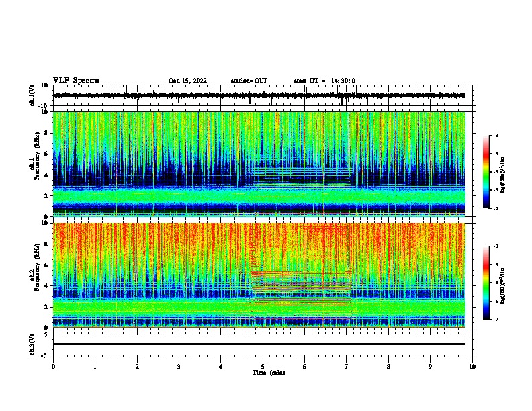Click the ch.2 spectrogram color scale bar
Viewport: 532px width, 411px height.
pos(486,283)
